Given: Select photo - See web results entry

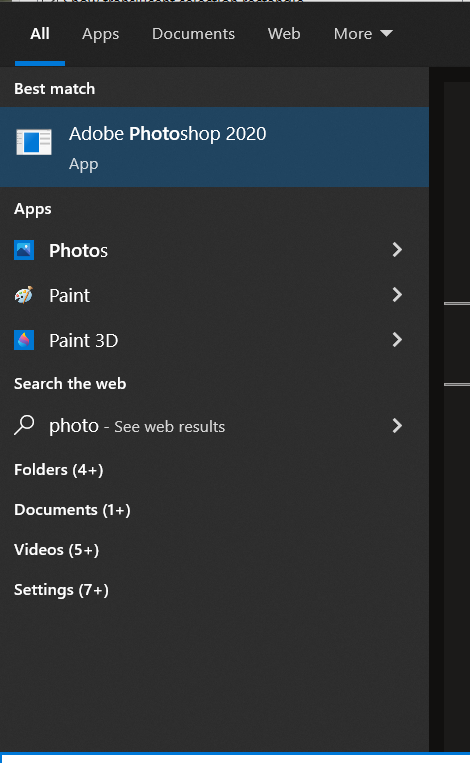Looking at the screenshot, I should point(214,426).
